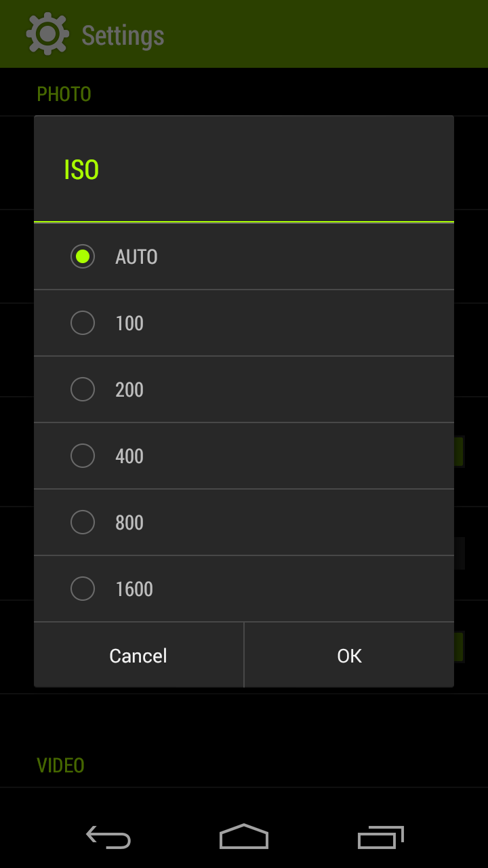
Task: Tap the "200" option label text
Action: pyautogui.click(x=129, y=390)
